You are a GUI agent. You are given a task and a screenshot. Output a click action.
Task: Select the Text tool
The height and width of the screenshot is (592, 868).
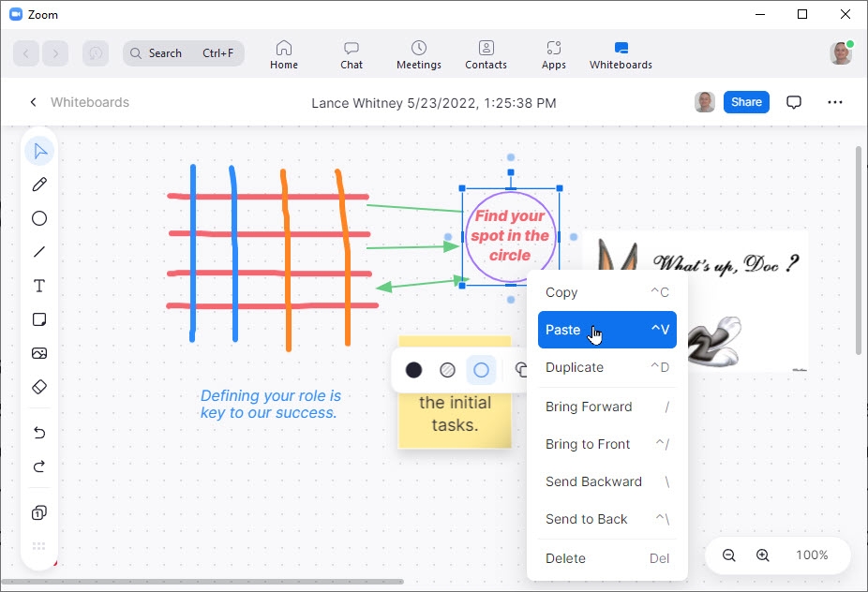39,286
